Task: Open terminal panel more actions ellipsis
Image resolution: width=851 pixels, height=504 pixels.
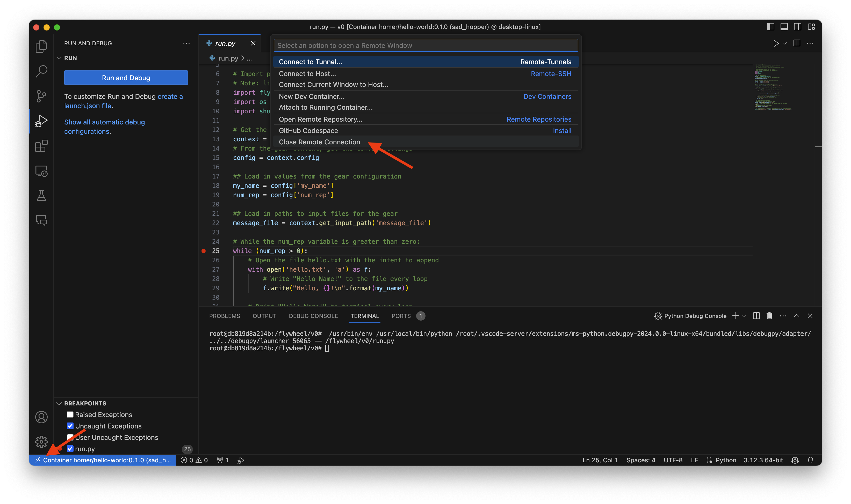Action: [783, 316]
